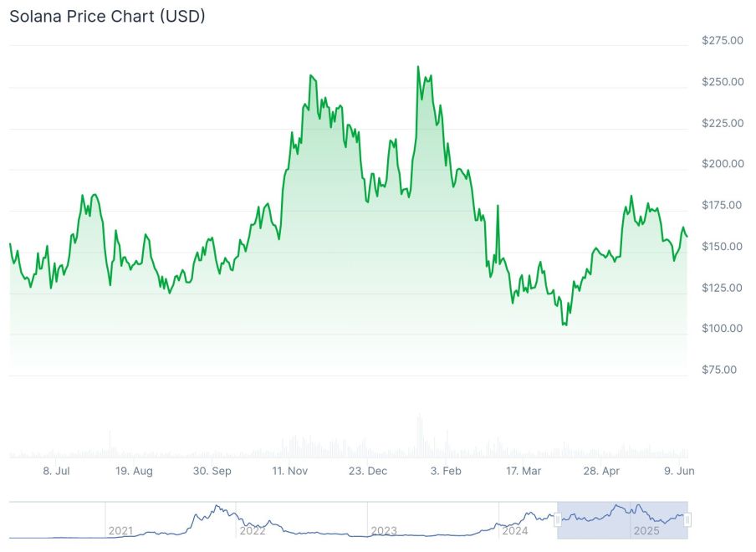This screenshot has height=552, width=756.
Task: Click the 19. Aug x-axis date label
Action: pyautogui.click(x=134, y=472)
